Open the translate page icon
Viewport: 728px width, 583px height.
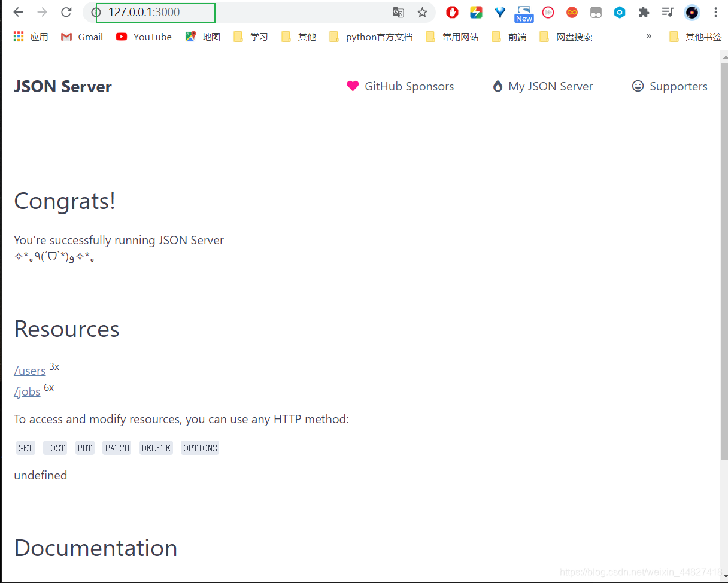(398, 12)
